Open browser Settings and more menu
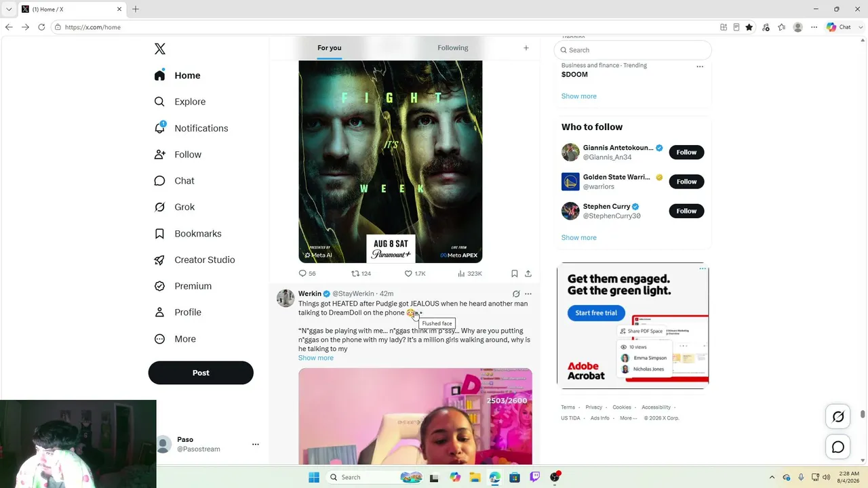 pyautogui.click(x=814, y=27)
